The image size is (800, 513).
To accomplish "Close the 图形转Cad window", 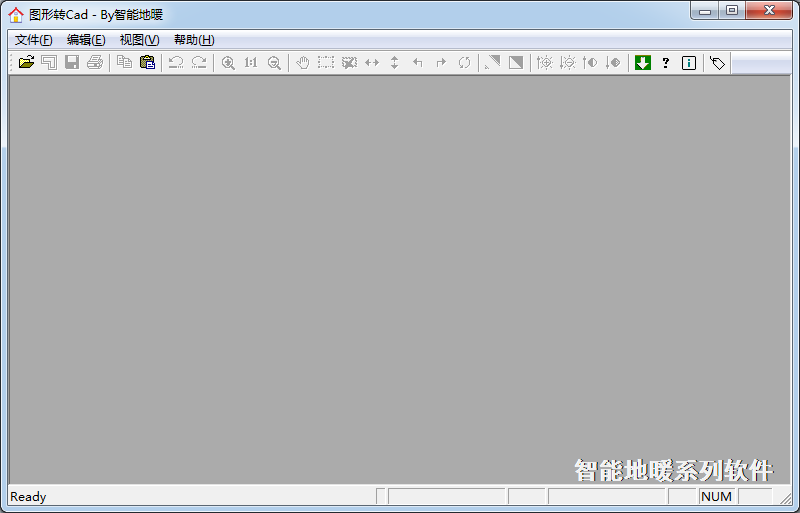I will point(769,10).
